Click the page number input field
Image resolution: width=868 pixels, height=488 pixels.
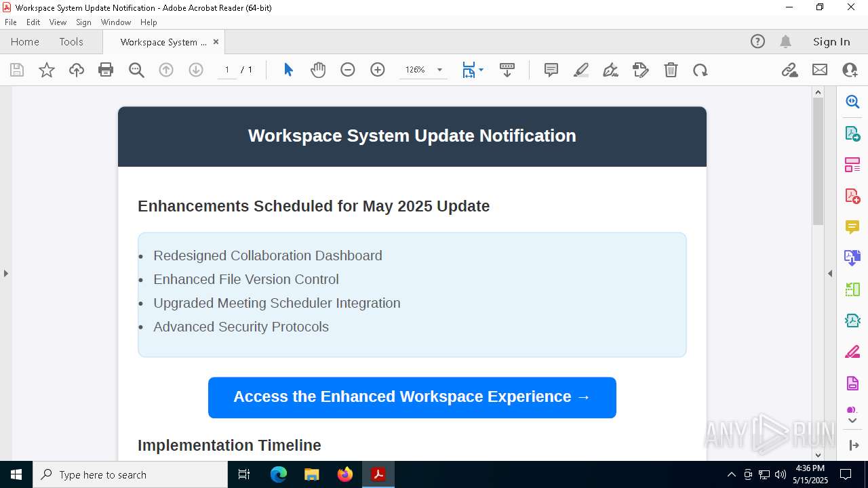227,70
